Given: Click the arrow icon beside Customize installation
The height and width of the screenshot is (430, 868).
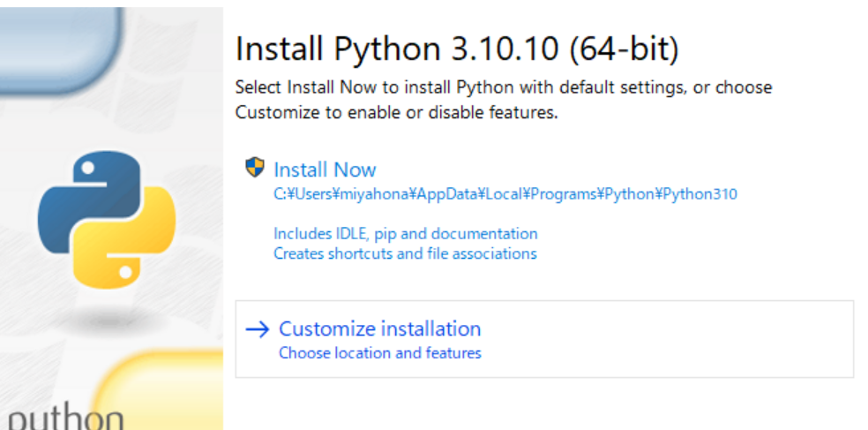Looking at the screenshot, I should point(258,329).
